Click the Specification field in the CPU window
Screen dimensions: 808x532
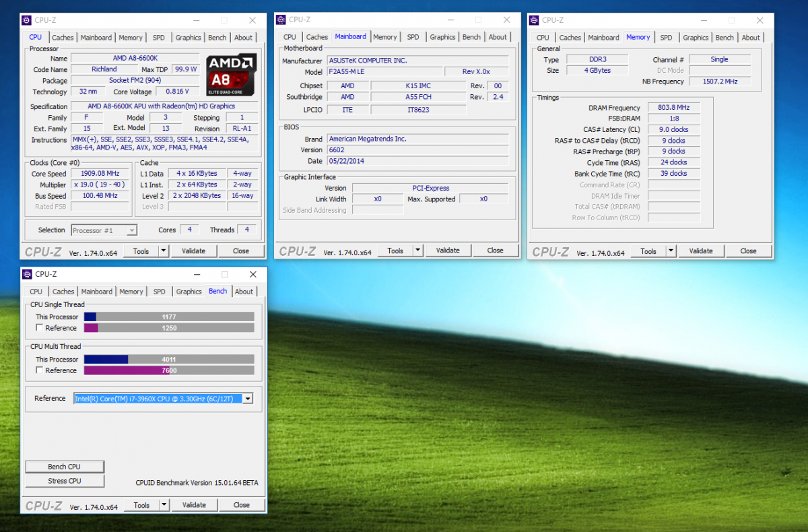(x=164, y=106)
